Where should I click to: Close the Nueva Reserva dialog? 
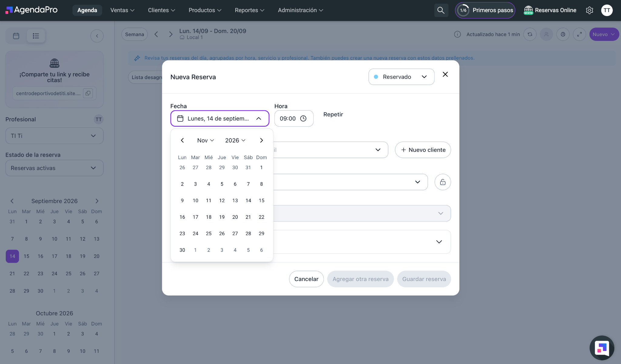click(445, 74)
